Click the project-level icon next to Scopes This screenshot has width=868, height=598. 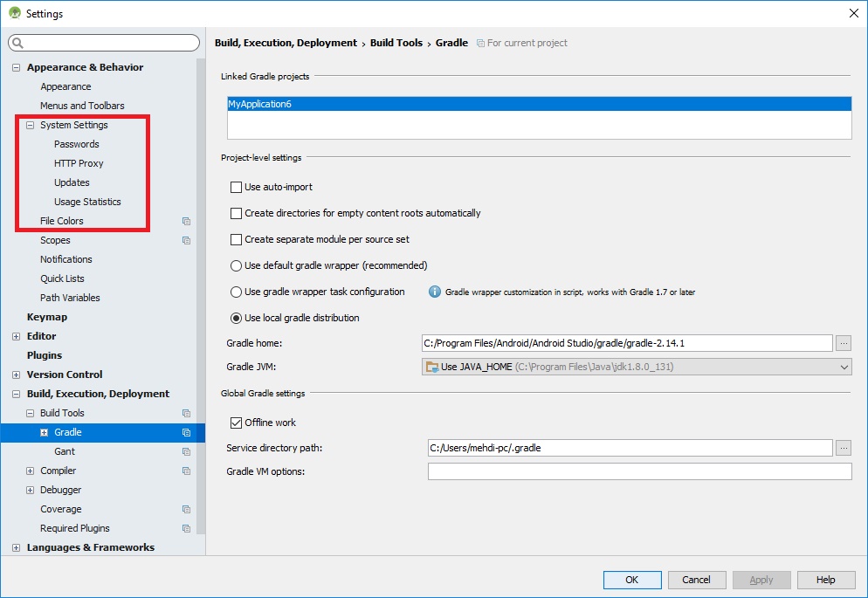[x=187, y=241]
